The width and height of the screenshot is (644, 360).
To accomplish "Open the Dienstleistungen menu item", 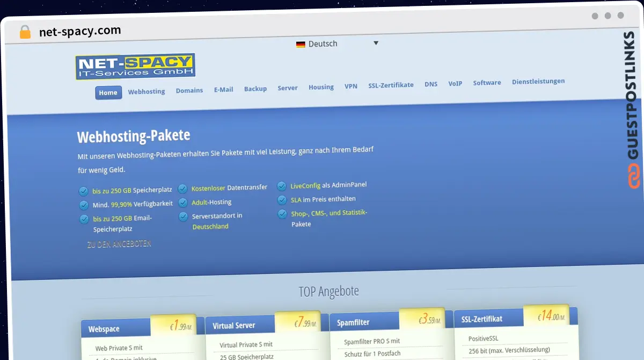I will [x=538, y=81].
